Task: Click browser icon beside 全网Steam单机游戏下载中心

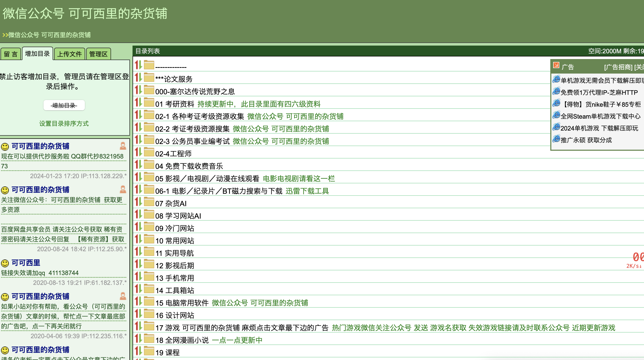Action: (556, 115)
